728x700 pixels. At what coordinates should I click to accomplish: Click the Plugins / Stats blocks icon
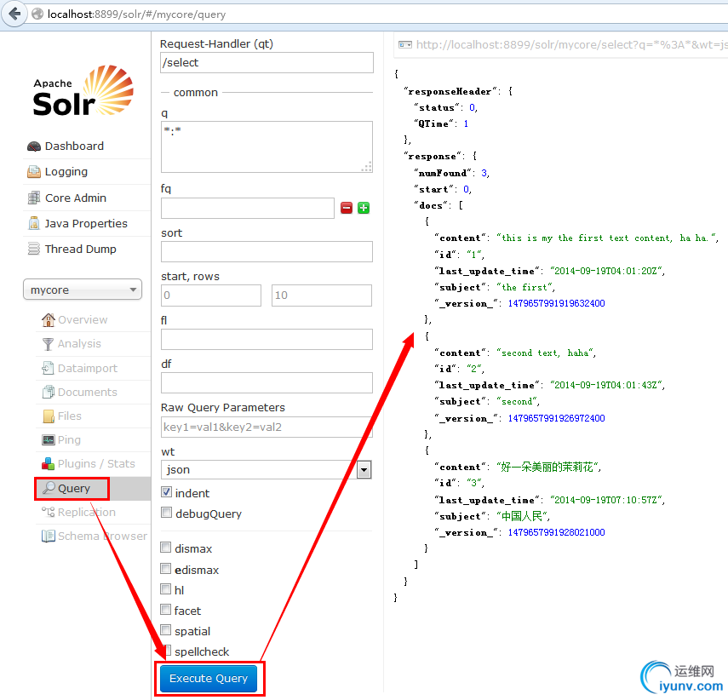48,463
